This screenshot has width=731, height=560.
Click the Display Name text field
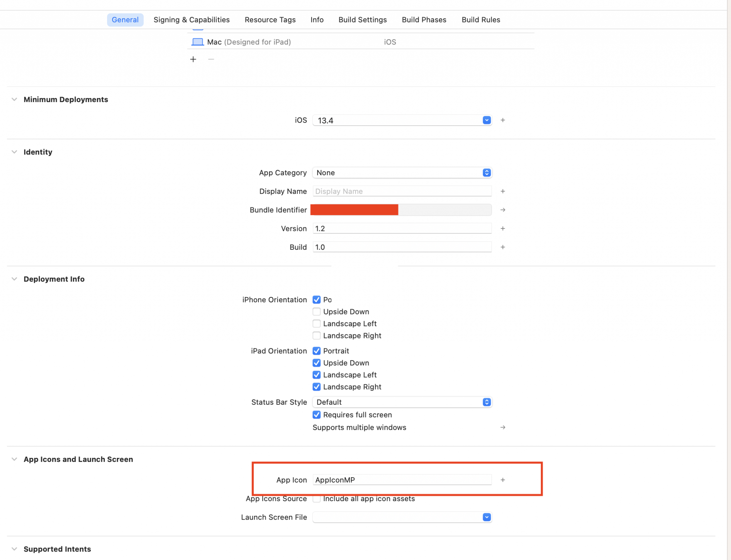pos(402,191)
